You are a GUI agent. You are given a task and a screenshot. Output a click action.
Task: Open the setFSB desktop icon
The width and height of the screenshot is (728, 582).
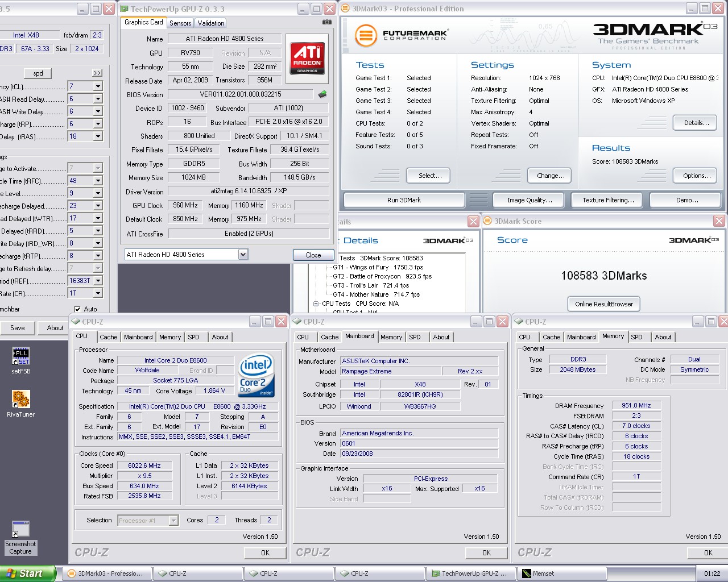coord(20,360)
